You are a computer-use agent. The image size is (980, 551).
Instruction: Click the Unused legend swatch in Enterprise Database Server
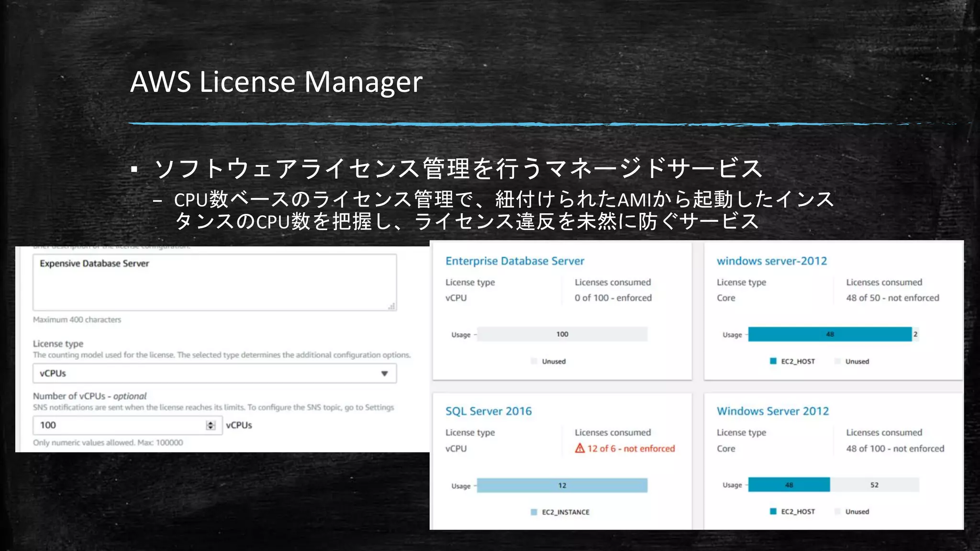tap(534, 361)
